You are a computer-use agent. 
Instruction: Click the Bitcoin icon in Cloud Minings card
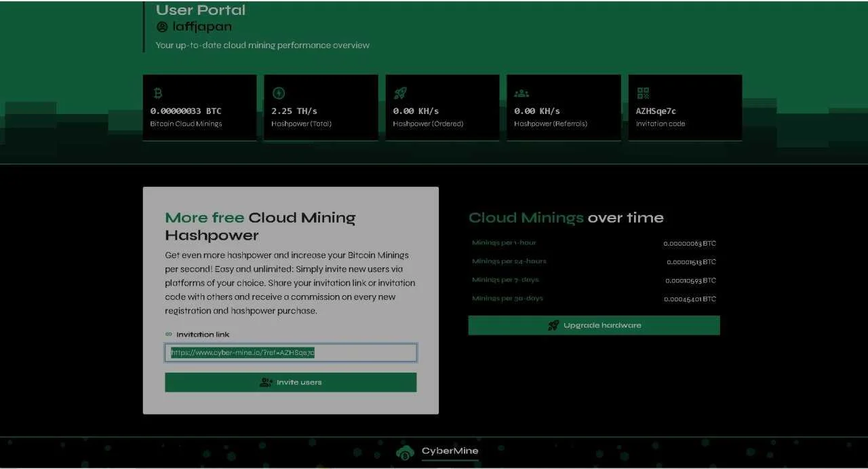(x=158, y=93)
